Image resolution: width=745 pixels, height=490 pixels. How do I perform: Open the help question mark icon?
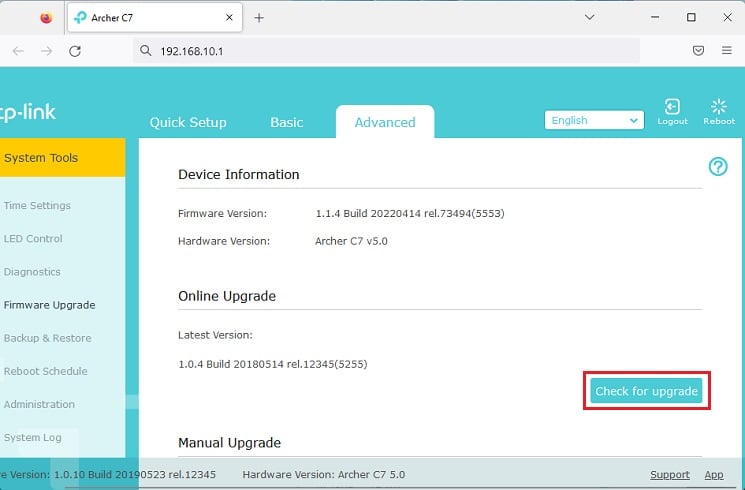718,167
